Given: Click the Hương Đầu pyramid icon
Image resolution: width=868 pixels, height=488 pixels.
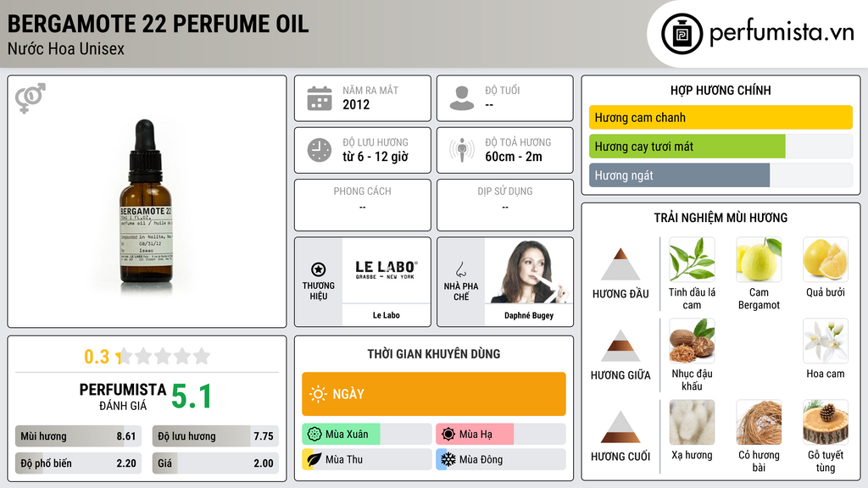Looking at the screenshot, I should click(620, 264).
